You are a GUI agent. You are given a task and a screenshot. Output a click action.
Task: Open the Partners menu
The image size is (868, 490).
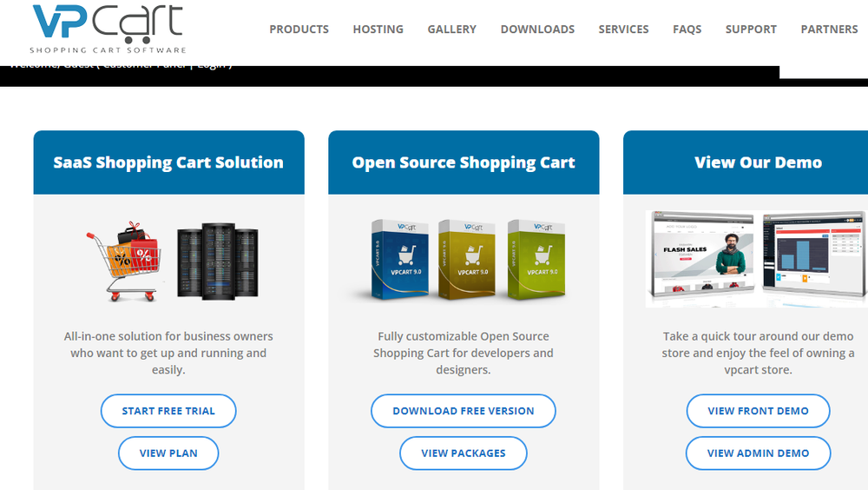[829, 30]
